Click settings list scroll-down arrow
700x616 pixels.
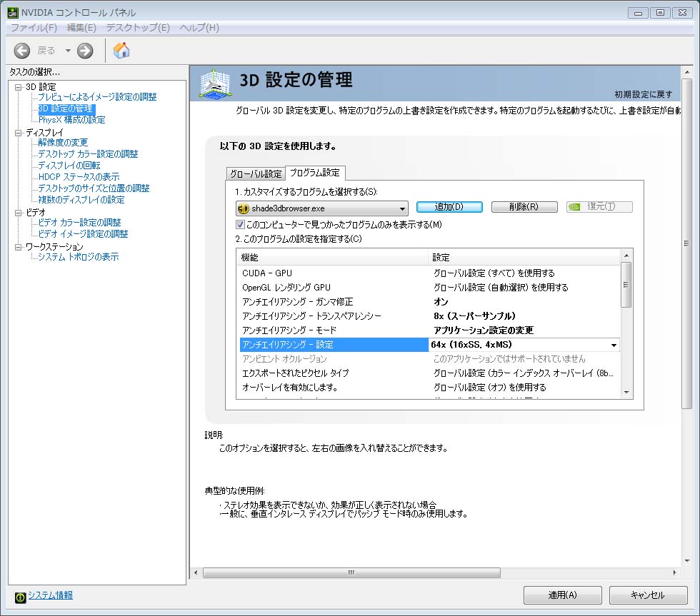pos(626,393)
